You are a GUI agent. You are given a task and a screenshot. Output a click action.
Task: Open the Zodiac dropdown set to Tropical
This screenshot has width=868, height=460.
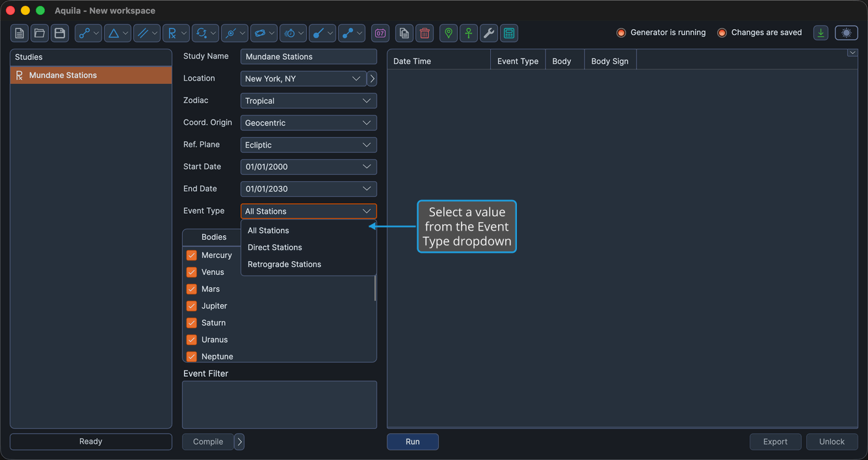(x=309, y=101)
